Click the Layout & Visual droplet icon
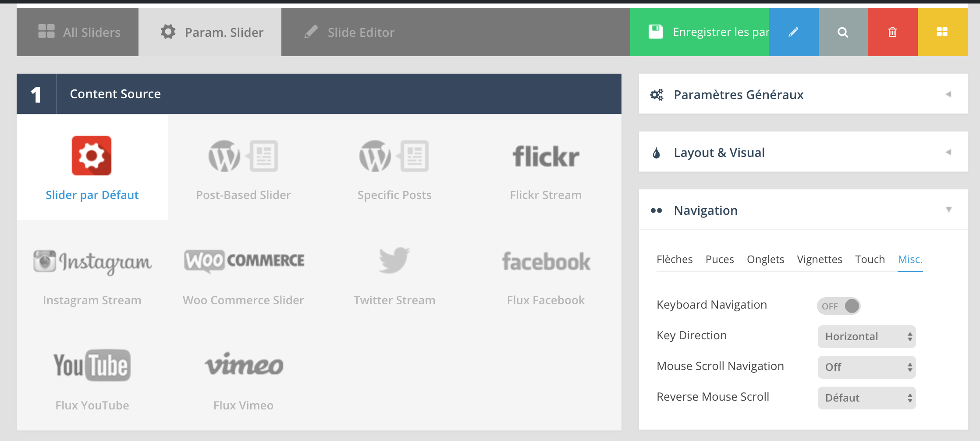This screenshot has width=980, height=441. [656, 153]
